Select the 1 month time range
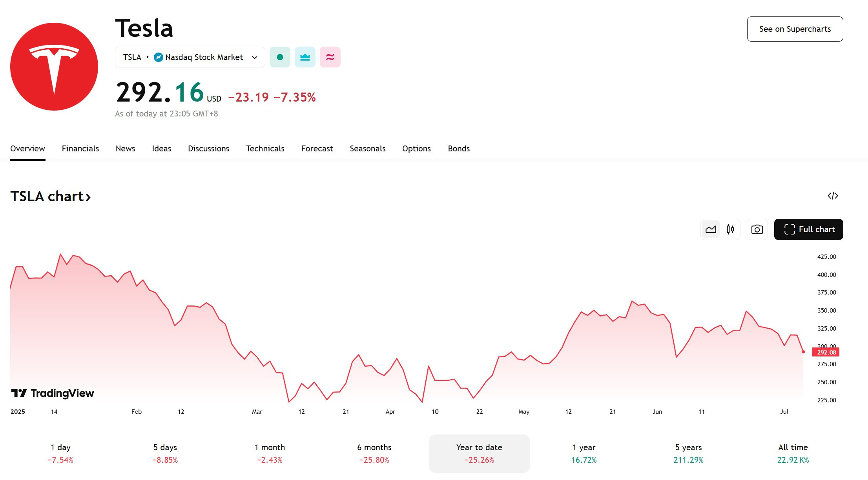 [270, 453]
